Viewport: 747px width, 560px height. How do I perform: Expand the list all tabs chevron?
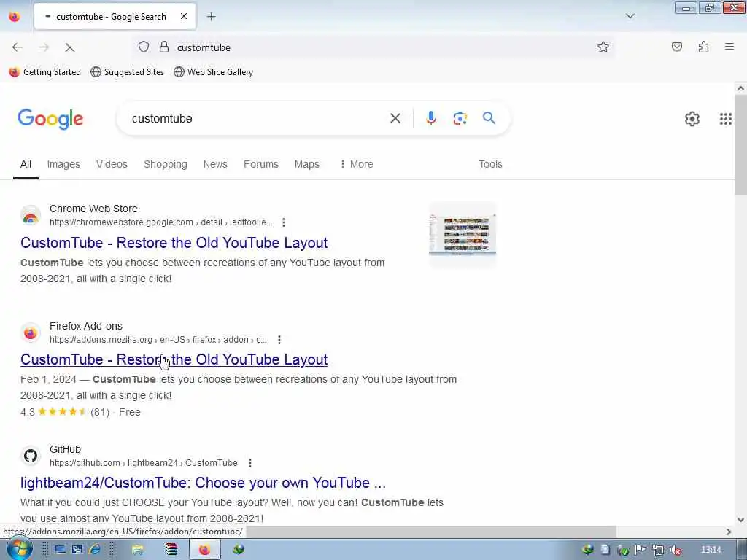pos(630,16)
